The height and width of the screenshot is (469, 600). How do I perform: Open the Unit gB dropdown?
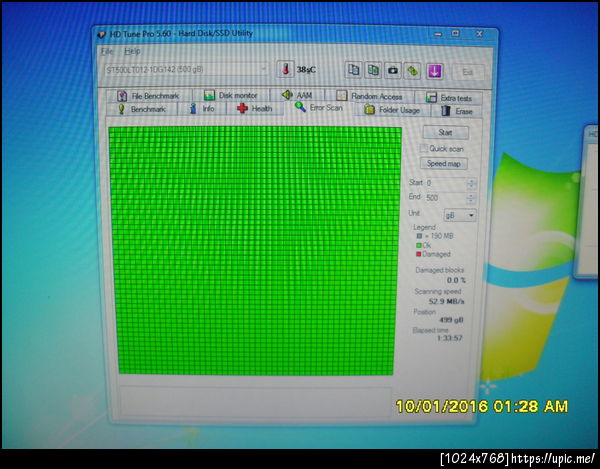[460, 215]
